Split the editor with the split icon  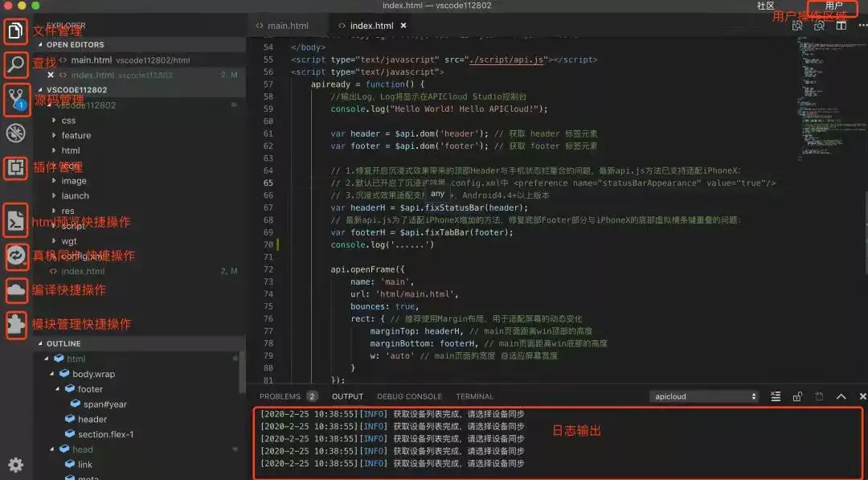[841, 26]
